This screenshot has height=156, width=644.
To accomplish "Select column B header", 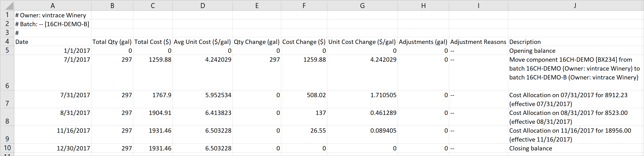I will pyautogui.click(x=112, y=5).
